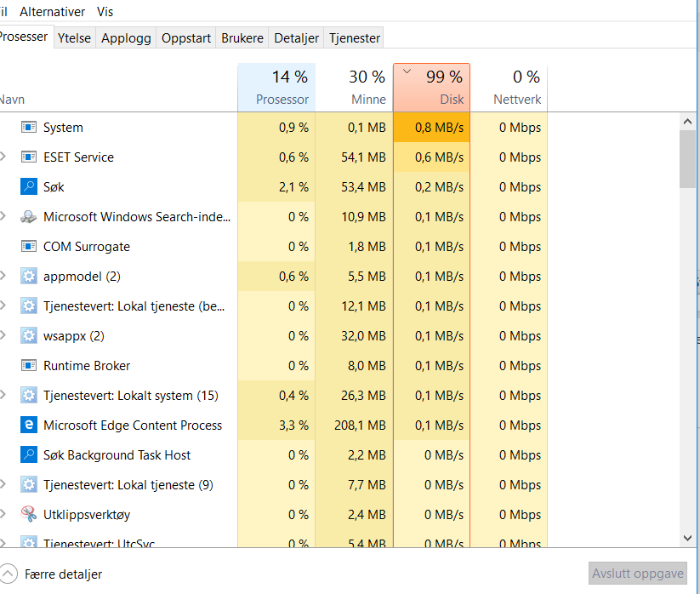Sort by the Prosessor column header
The width and height of the screenshot is (700, 594).
(276, 88)
